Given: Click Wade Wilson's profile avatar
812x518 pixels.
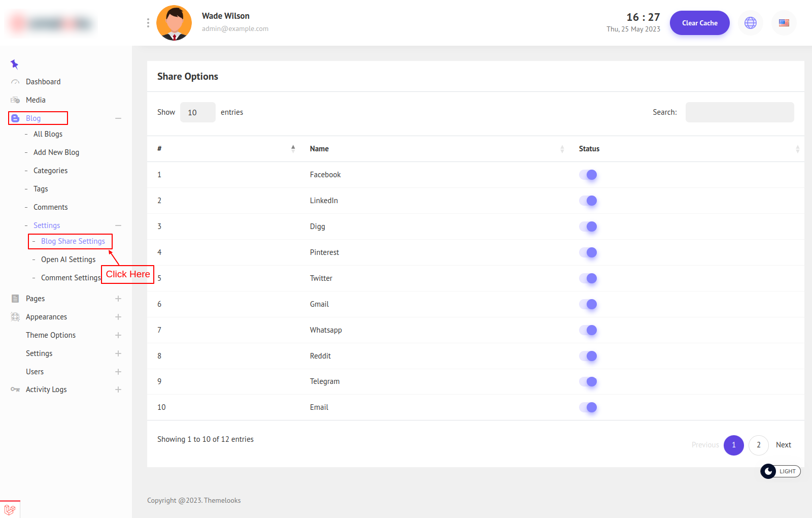Looking at the screenshot, I should pyautogui.click(x=174, y=23).
